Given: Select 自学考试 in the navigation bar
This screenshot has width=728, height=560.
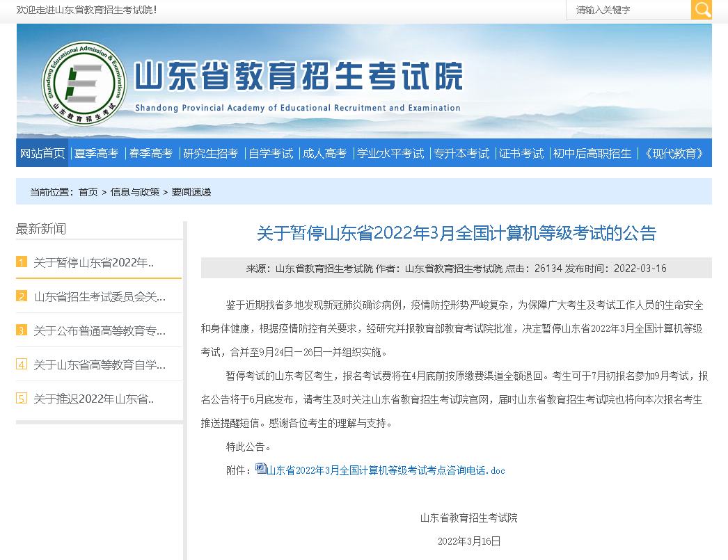Looking at the screenshot, I should (271, 154).
